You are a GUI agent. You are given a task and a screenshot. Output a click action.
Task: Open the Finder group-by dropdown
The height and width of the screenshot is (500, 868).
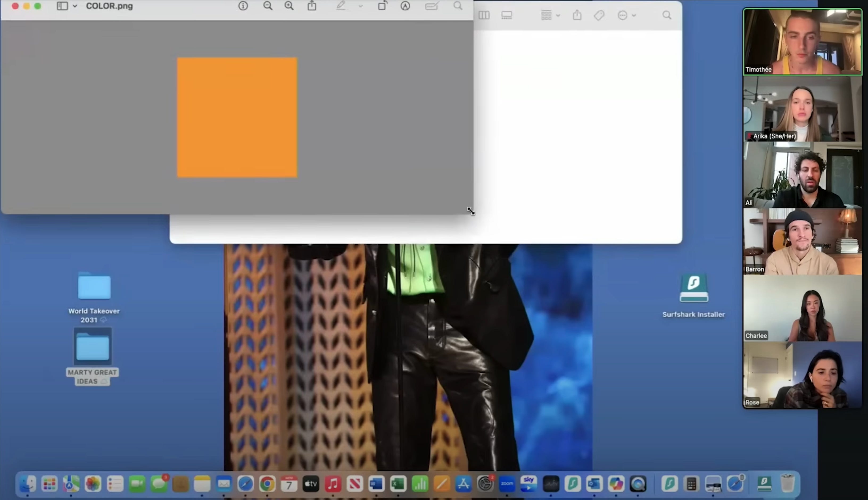click(x=550, y=15)
